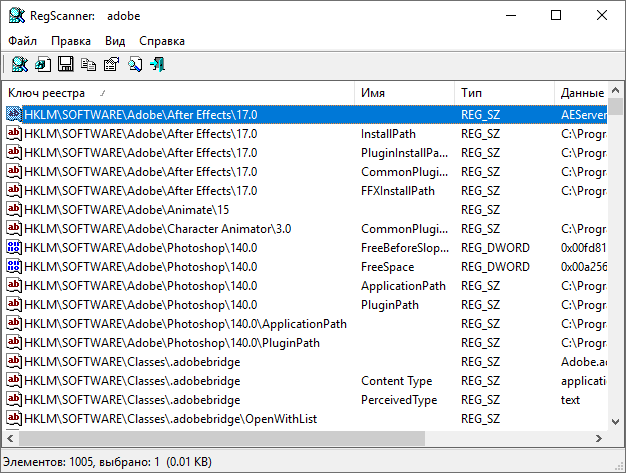Click the DWORD icon of the FreeSpace row
This screenshot has width=626, height=473.
tap(14, 267)
